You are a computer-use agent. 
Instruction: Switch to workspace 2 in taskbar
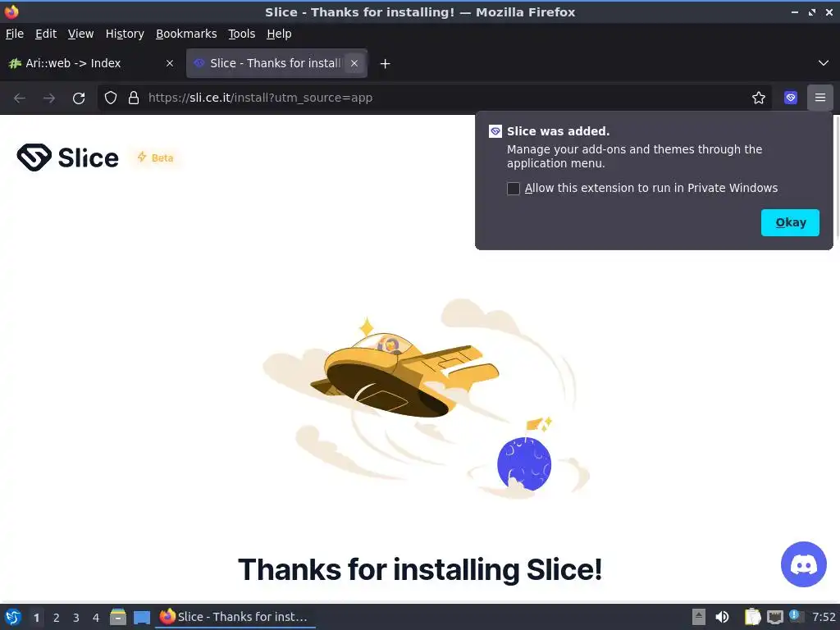click(x=57, y=618)
